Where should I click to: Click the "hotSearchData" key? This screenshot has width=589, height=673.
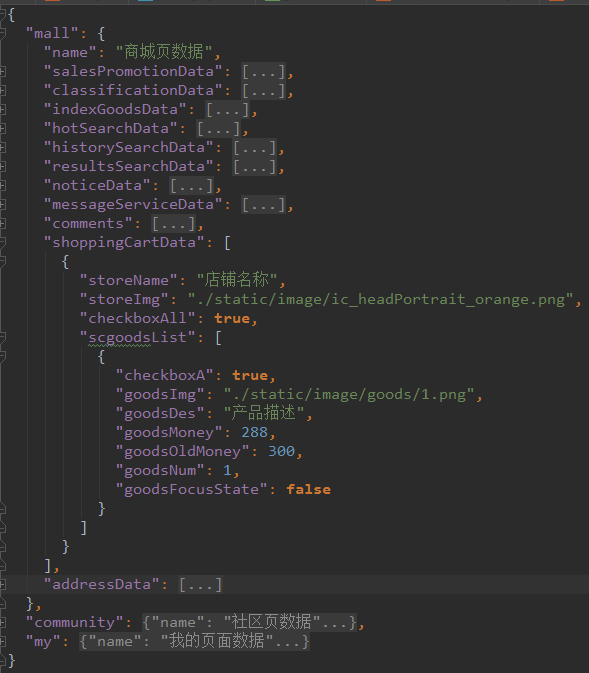pos(111,128)
